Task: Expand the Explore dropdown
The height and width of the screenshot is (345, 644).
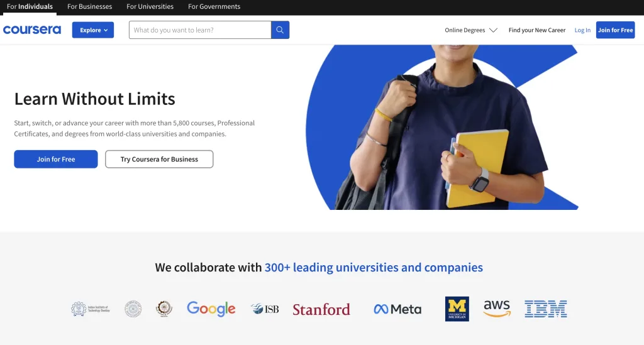Action: pos(93,30)
